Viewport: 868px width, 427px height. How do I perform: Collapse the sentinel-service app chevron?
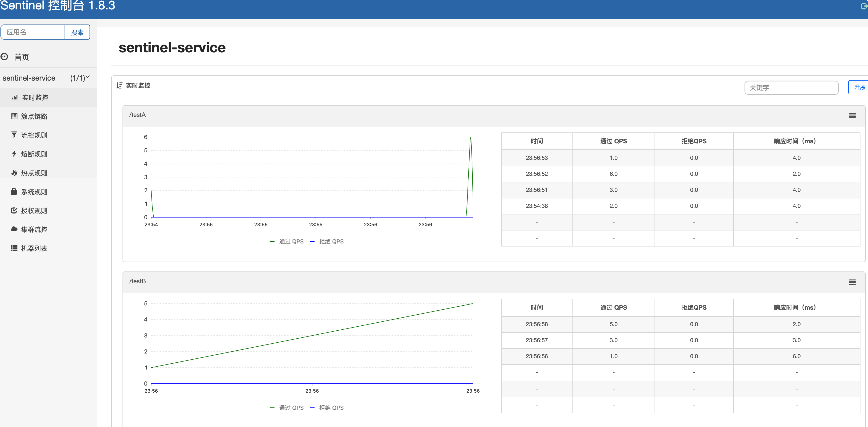point(88,77)
